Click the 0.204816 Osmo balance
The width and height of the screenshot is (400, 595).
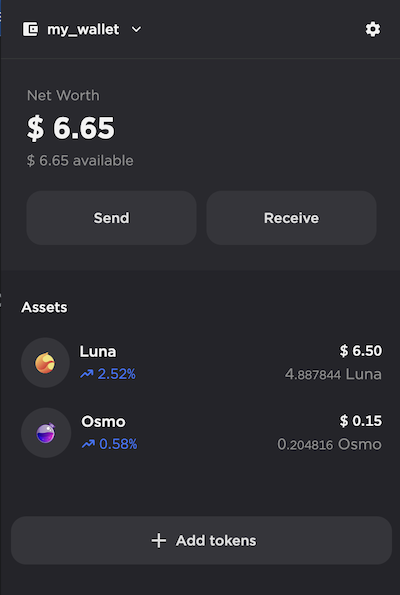tap(329, 444)
